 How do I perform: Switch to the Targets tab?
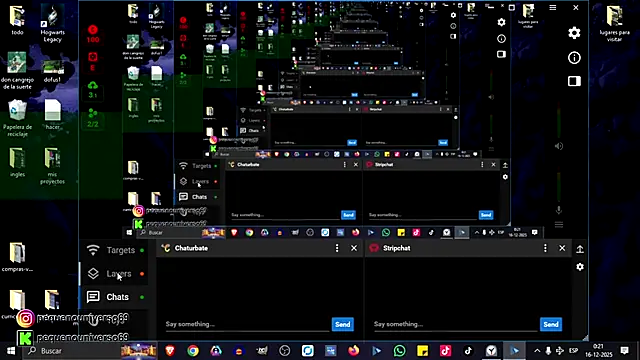pyautogui.click(x=114, y=250)
